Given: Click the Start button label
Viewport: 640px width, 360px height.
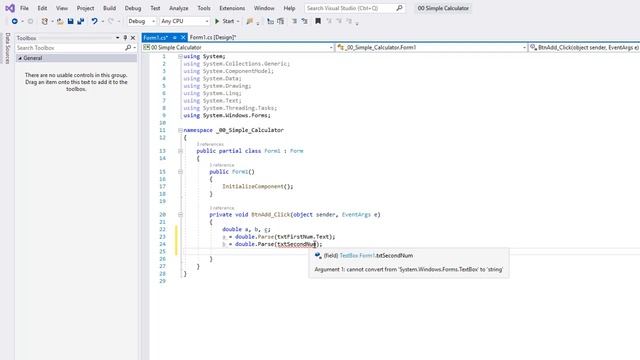Looking at the screenshot, I should pyautogui.click(x=228, y=21).
